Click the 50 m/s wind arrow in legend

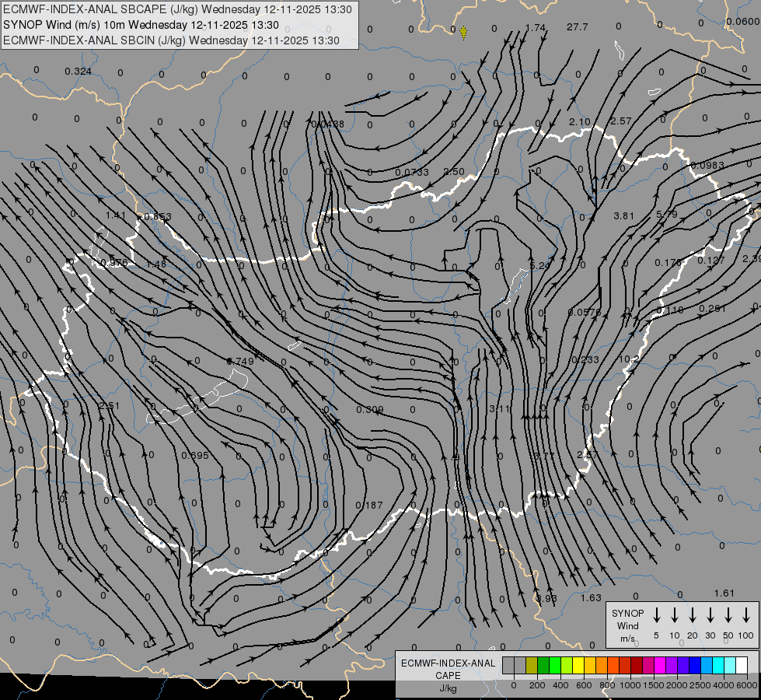pos(728,615)
